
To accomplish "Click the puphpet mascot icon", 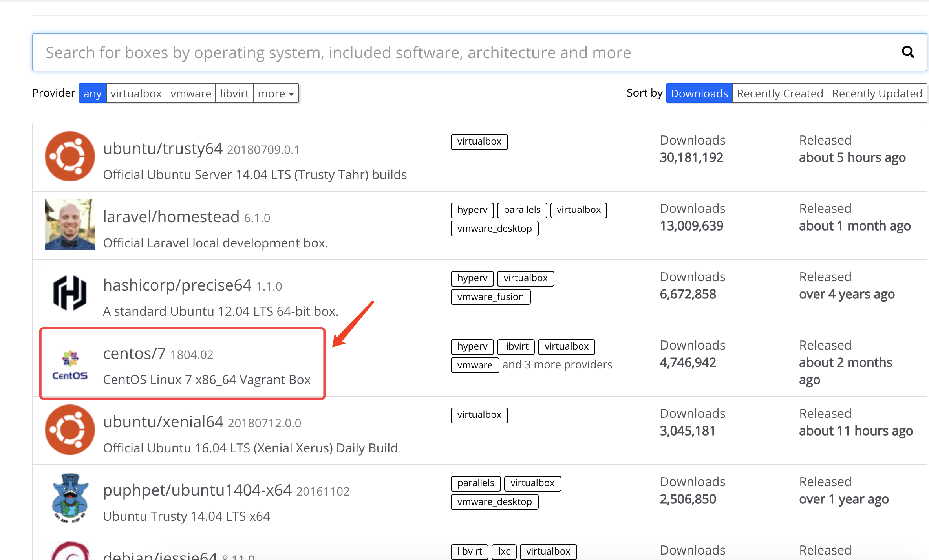I will coord(70,498).
